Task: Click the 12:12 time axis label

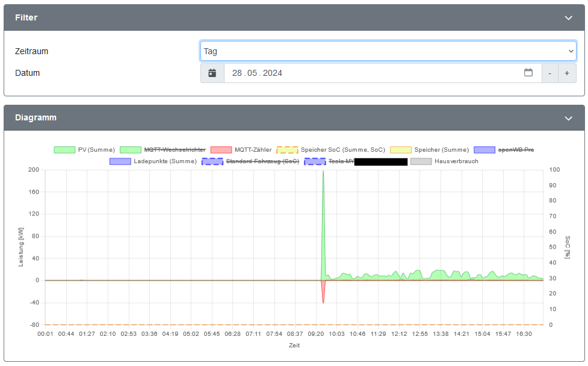Action: tap(399, 333)
